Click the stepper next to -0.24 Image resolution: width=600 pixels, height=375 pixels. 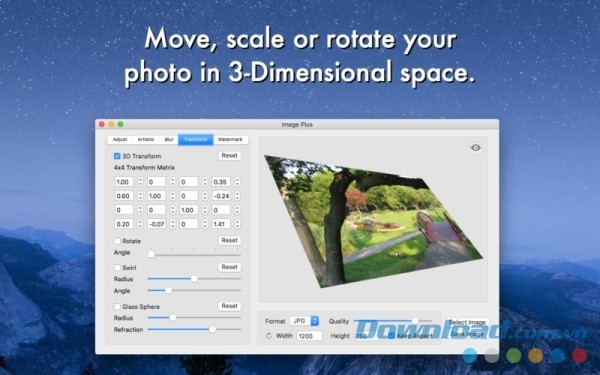pos(237,196)
